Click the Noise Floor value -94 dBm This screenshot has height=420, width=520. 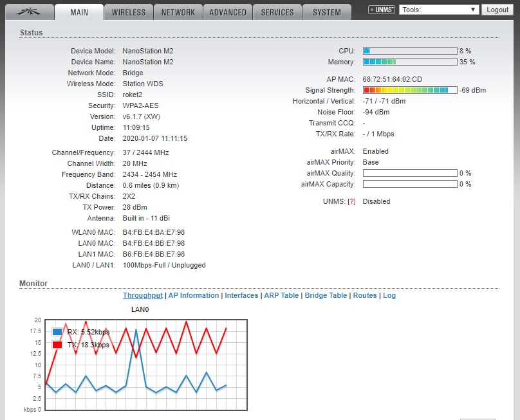(x=376, y=112)
